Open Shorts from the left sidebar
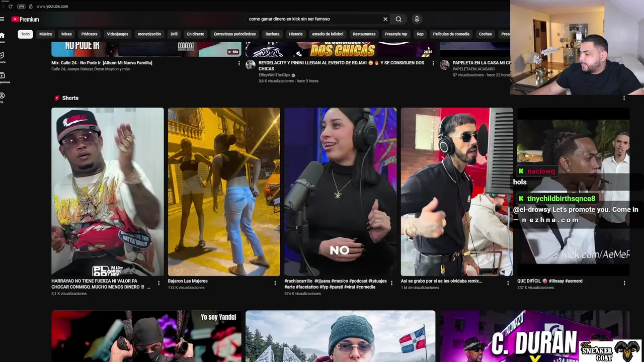This screenshot has width=644, height=362. [2, 57]
